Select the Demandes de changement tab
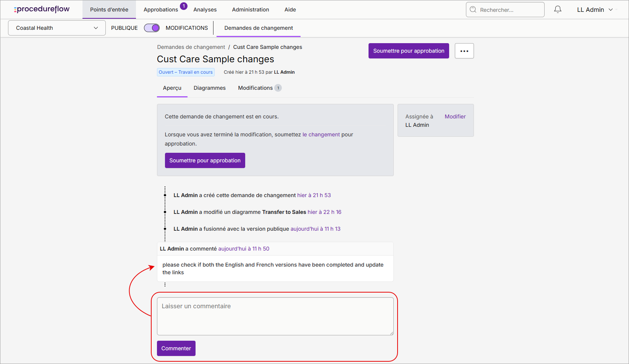 [259, 28]
